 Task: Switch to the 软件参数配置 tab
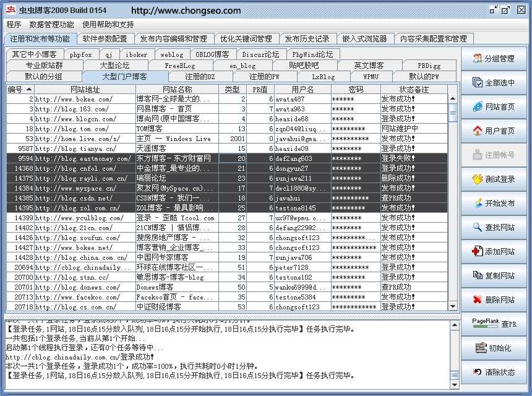tap(105, 39)
